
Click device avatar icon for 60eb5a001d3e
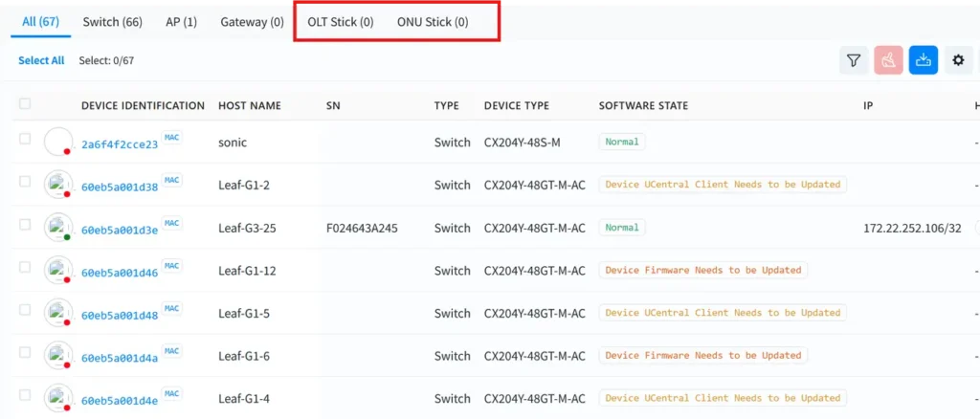(58, 228)
